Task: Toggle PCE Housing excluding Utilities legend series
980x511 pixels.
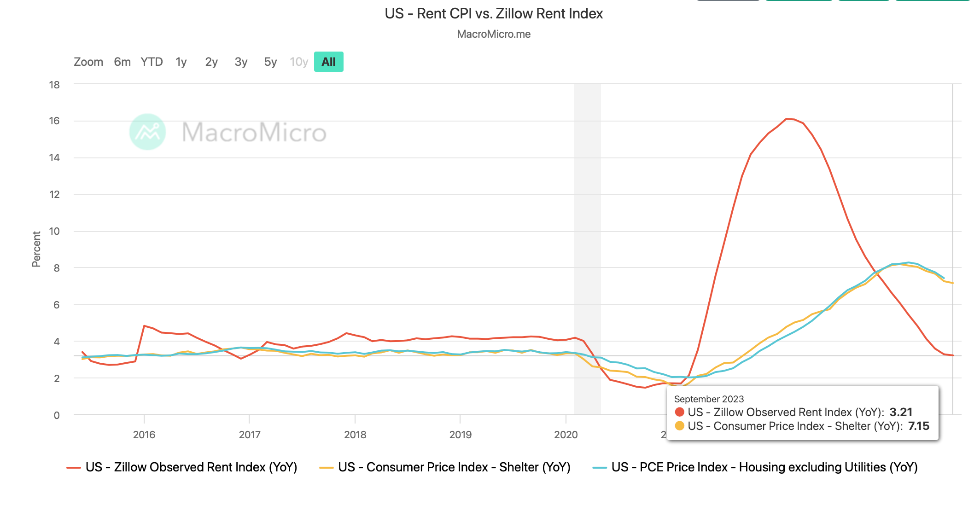Action: click(764, 467)
